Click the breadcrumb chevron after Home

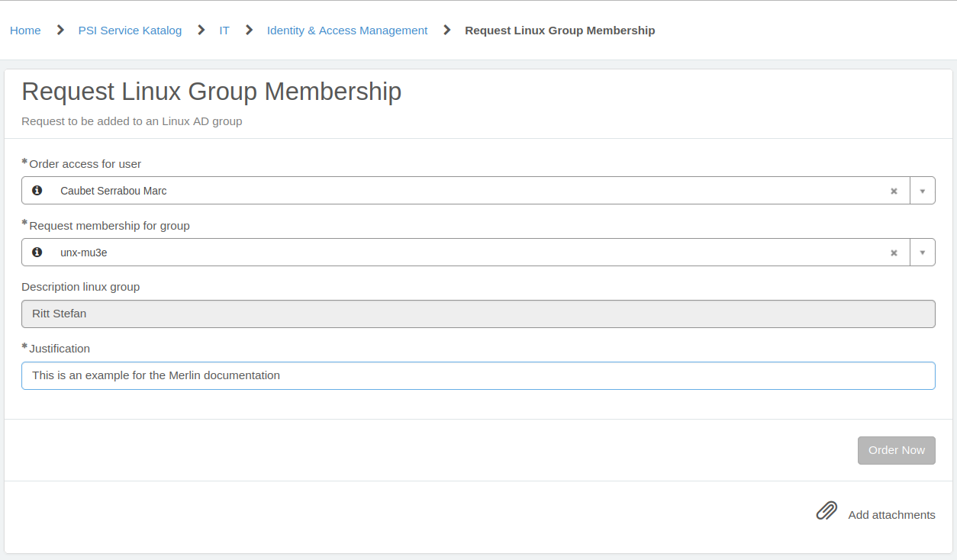tap(59, 30)
